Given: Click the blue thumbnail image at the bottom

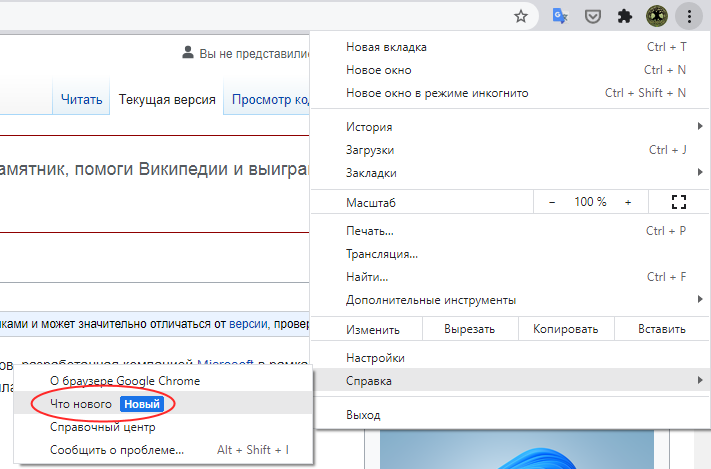Looking at the screenshot, I should click(x=517, y=449).
